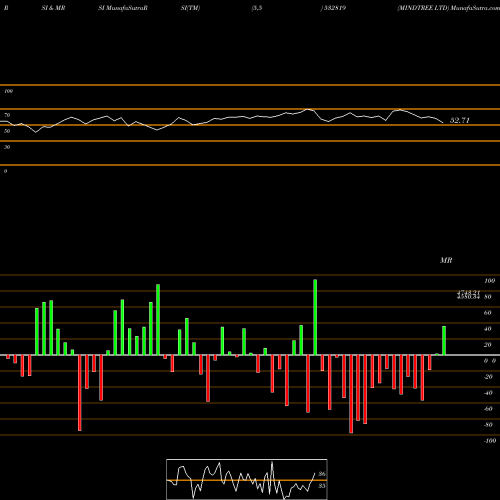Image resolution: width=500 pixels, height=500 pixels.
Task: Click the 60 label on the MR axis
Action: tap(488, 313)
